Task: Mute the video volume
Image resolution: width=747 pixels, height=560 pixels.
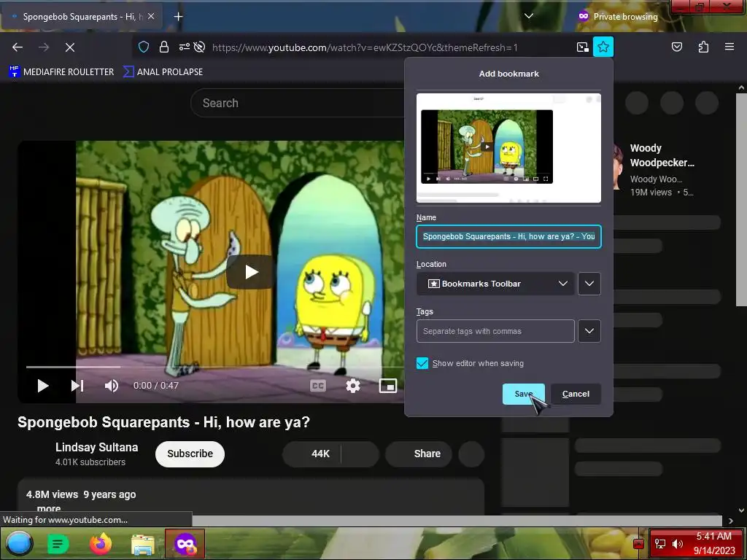Action: 112,386
